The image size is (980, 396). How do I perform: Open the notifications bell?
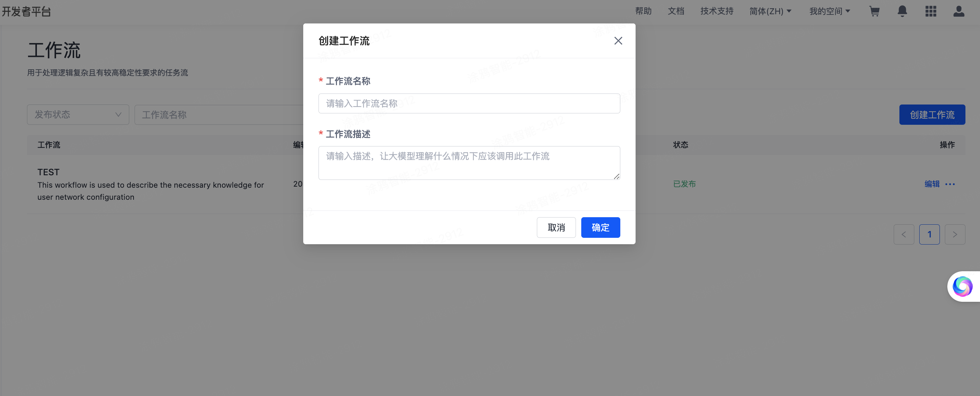pyautogui.click(x=902, y=11)
